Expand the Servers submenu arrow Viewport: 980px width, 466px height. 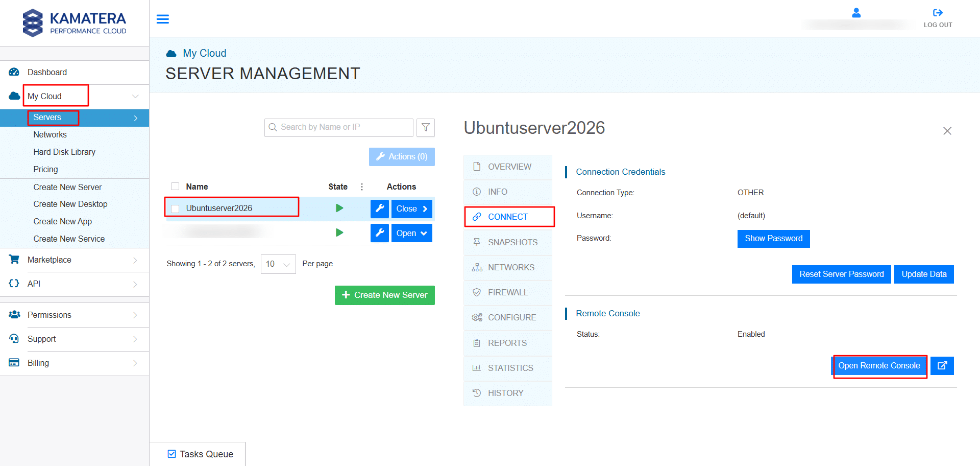coord(136,118)
